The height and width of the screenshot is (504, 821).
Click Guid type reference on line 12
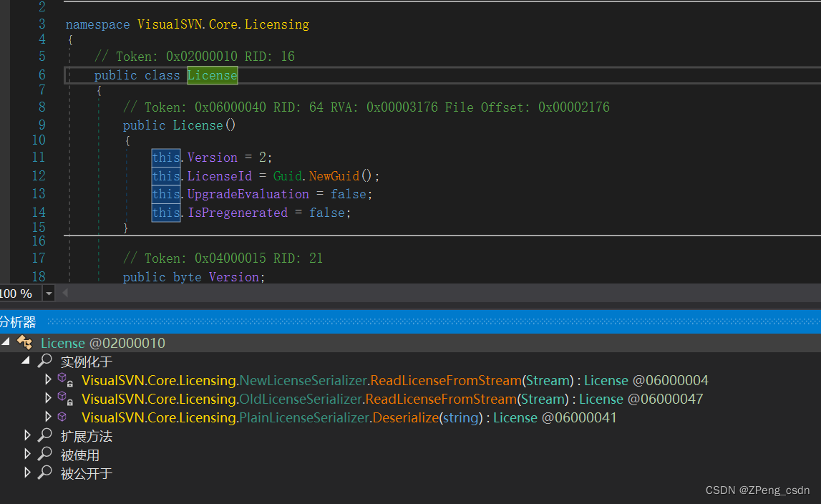288,176
